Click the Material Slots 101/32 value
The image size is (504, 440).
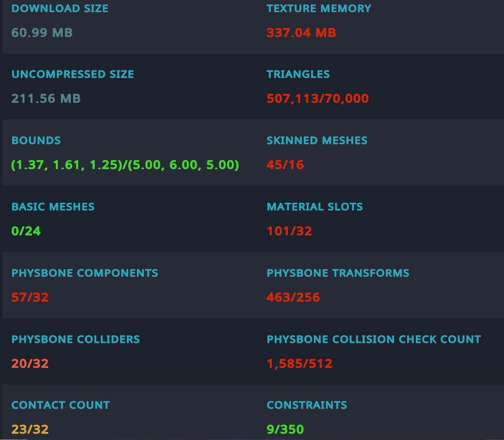click(290, 231)
